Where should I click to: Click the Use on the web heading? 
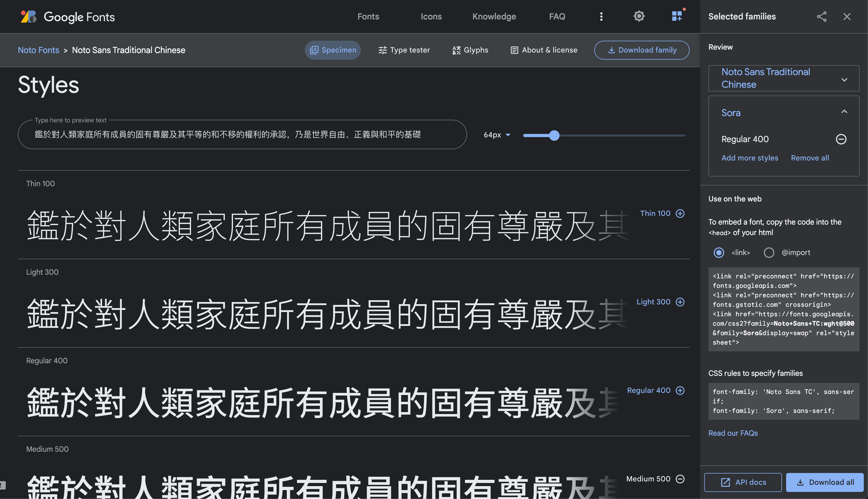[735, 199]
